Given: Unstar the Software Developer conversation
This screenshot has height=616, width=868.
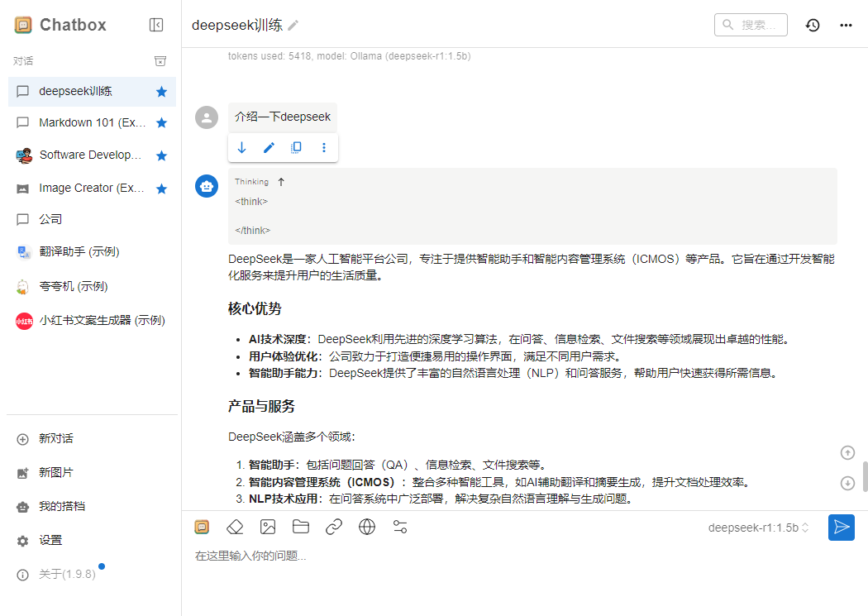Looking at the screenshot, I should [162, 155].
